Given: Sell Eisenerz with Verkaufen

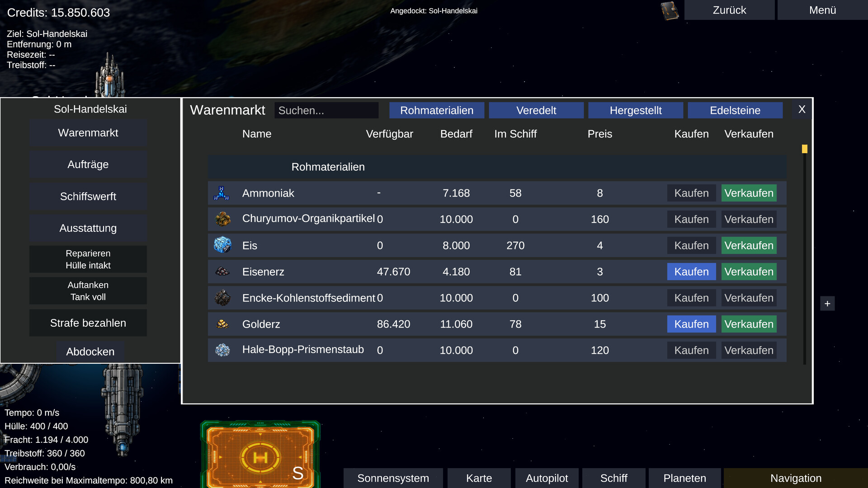Looking at the screenshot, I should [x=749, y=272].
